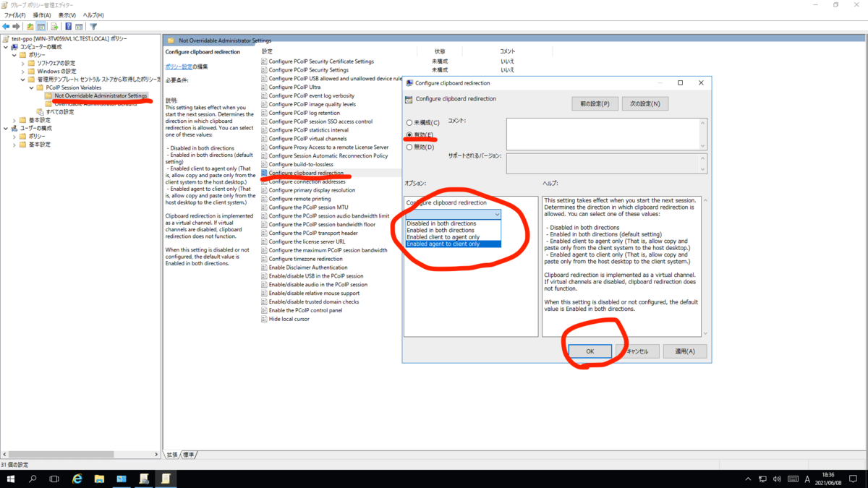Click the 次の設定(N) button
Viewport: 868px width, 488px height.
pyautogui.click(x=644, y=104)
